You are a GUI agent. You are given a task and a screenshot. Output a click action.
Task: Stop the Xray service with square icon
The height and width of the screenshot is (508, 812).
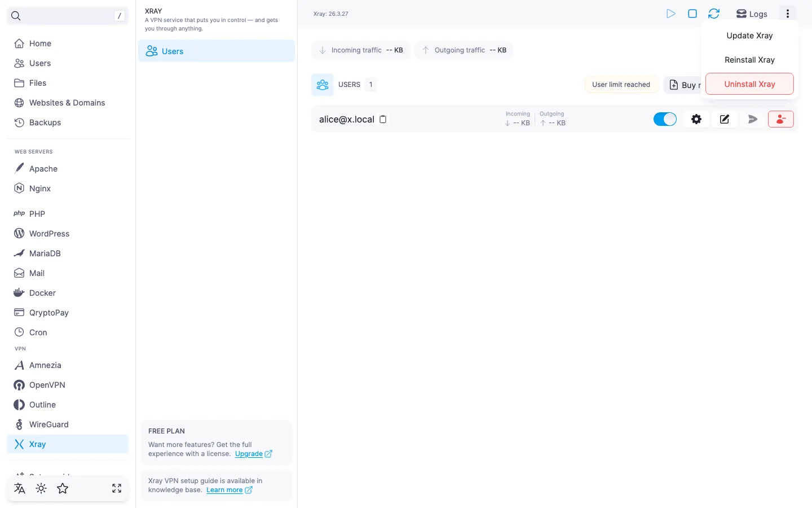pos(692,14)
